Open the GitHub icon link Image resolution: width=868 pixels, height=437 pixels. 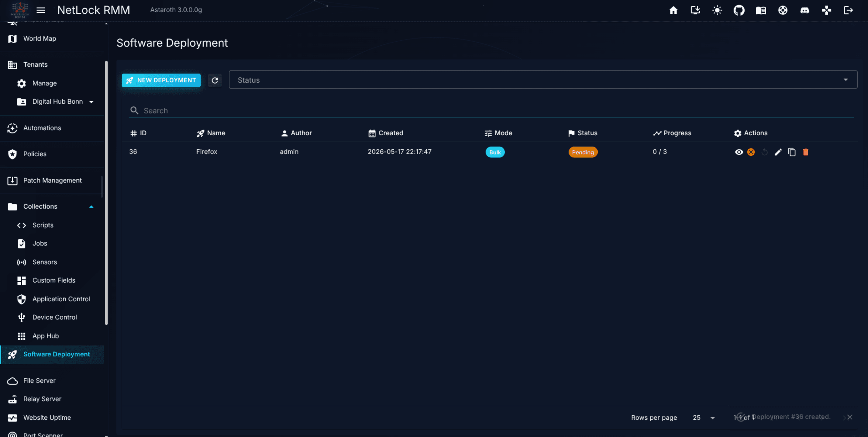(x=739, y=10)
